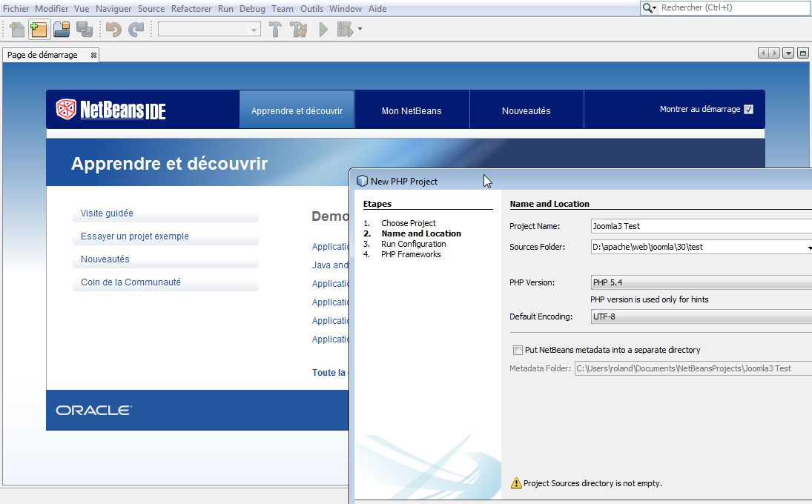Open the Visite guidée link

(108, 213)
